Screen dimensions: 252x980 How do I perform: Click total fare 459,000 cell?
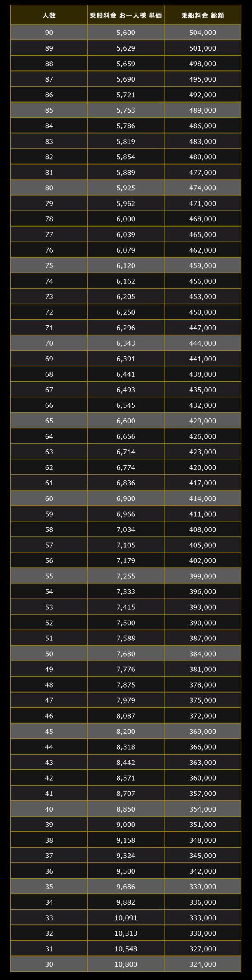(x=203, y=265)
